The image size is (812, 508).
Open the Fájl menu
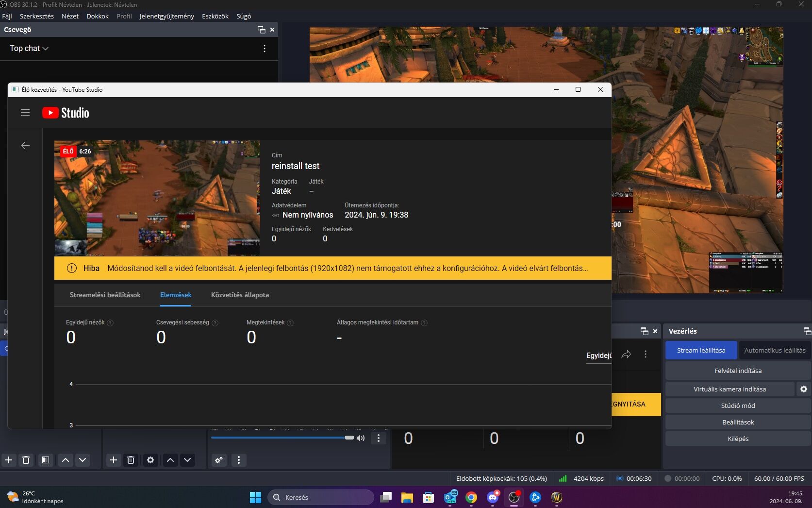click(x=7, y=16)
